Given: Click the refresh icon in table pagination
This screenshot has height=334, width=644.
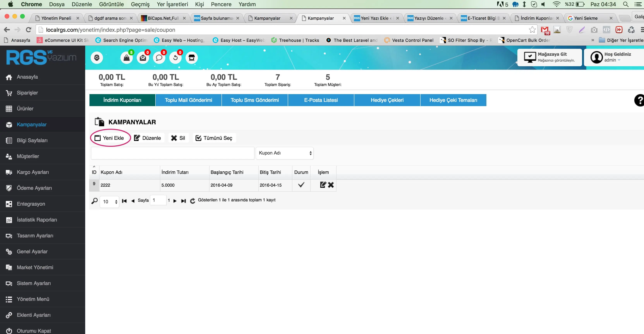Looking at the screenshot, I should click(x=192, y=201).
